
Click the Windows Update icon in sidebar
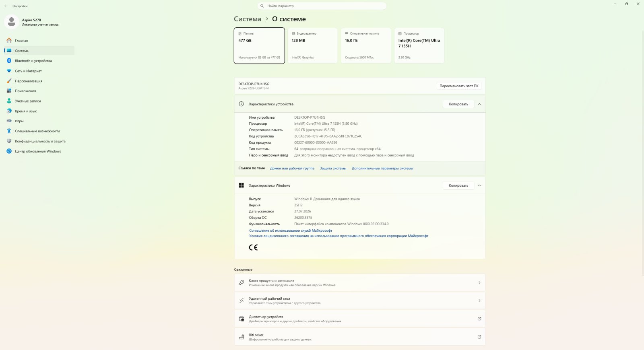pyautogui.click(x=9, y=151)
